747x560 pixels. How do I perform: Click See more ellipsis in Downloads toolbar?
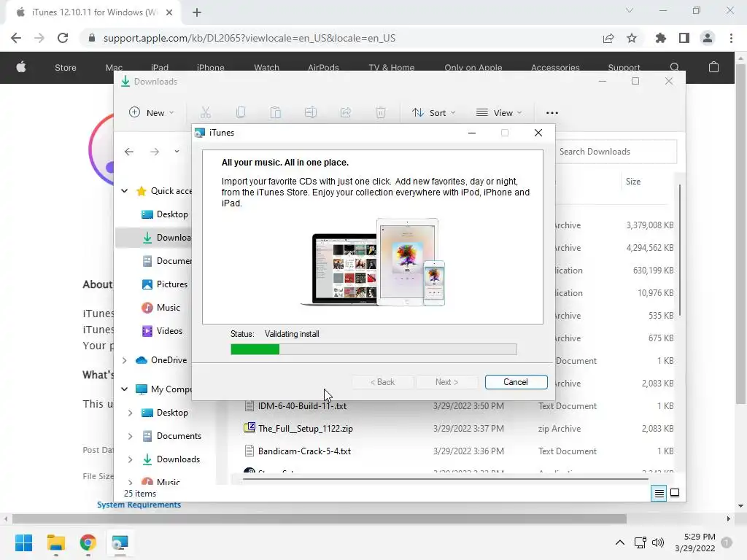pos(551,113)
